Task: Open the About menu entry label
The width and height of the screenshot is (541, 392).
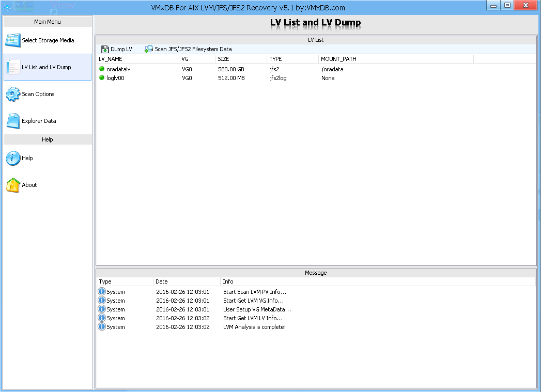Action: pyautogui.click(x=29, y=185)
